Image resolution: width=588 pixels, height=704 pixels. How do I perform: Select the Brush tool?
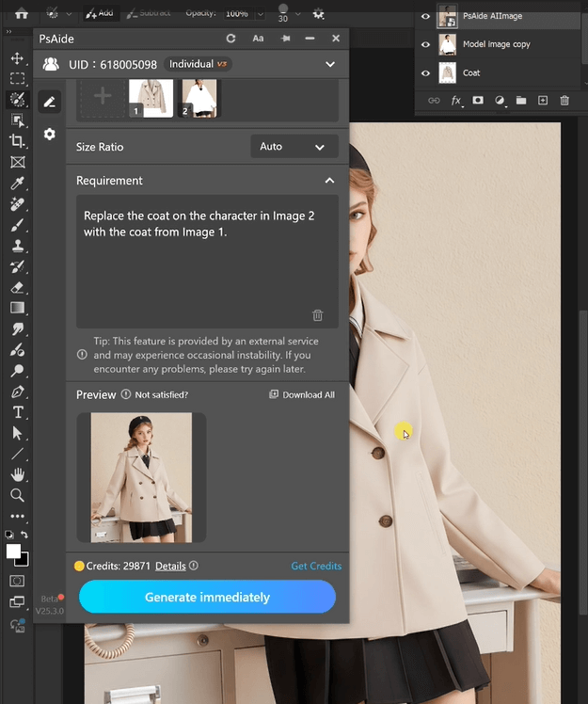(17, 225)
